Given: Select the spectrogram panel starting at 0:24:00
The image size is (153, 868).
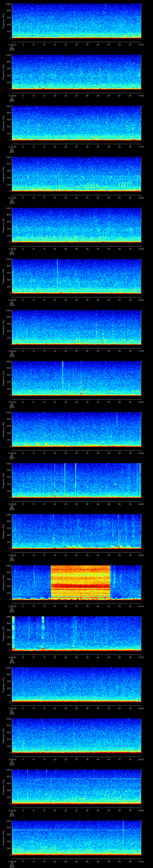Looking at the screenshot, I should point(76,531).
